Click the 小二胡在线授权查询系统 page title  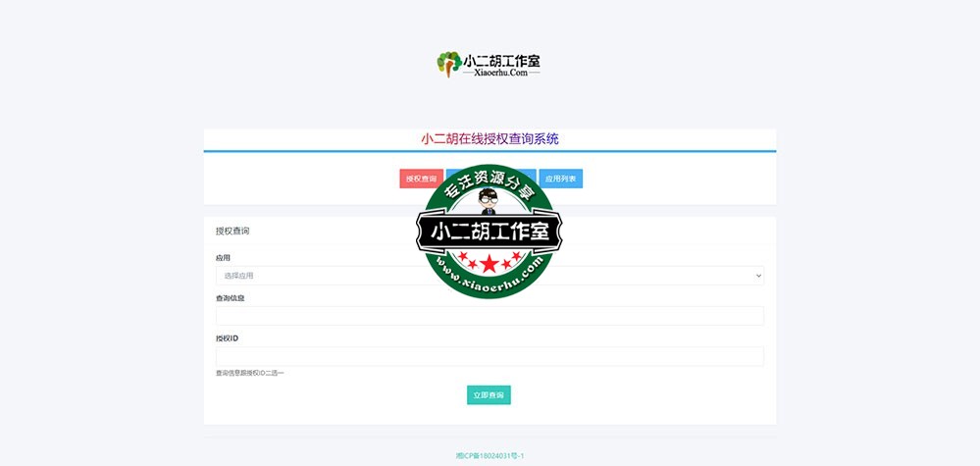pyautogui.click(x=490, y=139)
